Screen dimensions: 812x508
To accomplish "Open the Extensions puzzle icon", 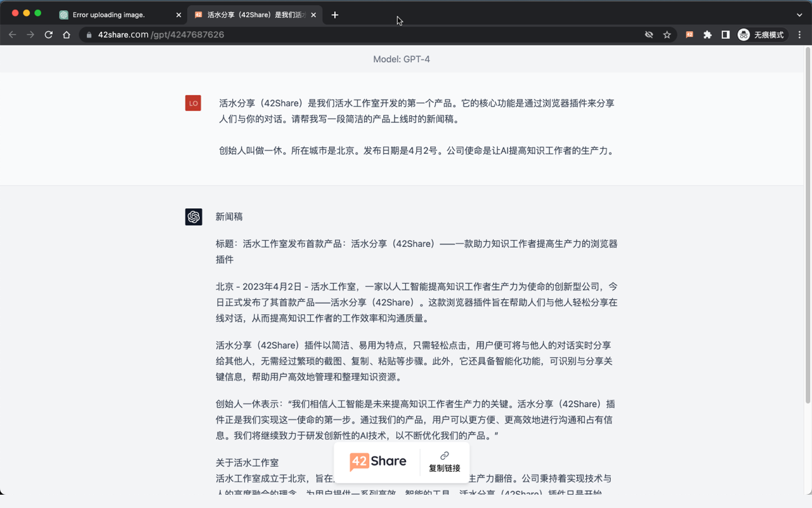I will coord(707,35).
